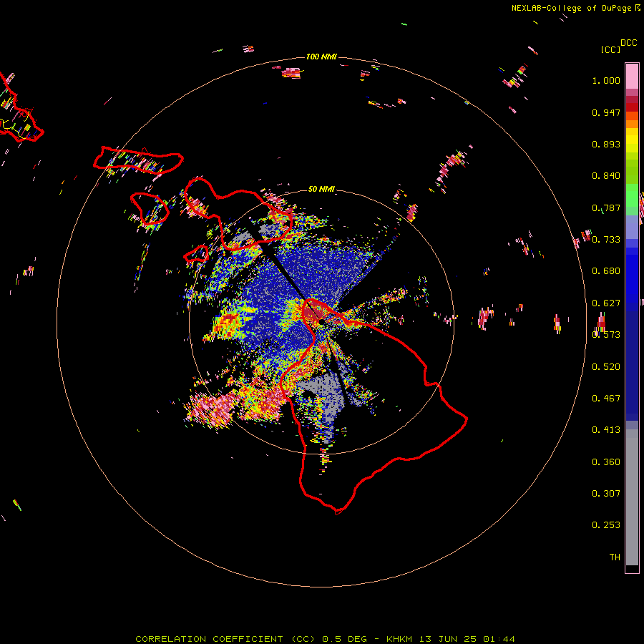The height and width of the screenshot is (644, 644).
Task: Click the [CC] units label
Action: 610,49
